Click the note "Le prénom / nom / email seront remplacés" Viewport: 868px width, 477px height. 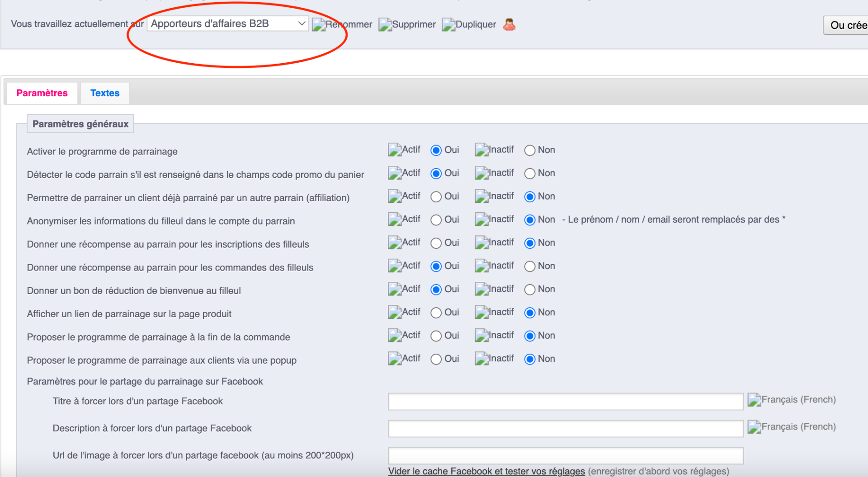coord(674,220)
